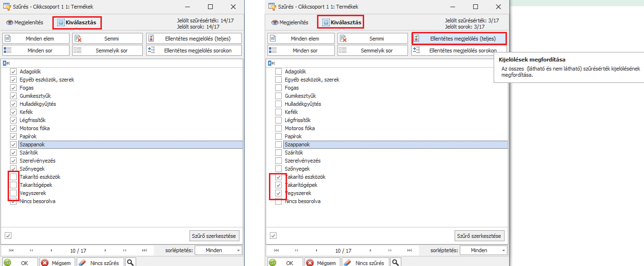Uncheck 'Vegyszerek' checkbox in right window
The width and height of the screenshot is (644, 266).
(x=278, y=193)
